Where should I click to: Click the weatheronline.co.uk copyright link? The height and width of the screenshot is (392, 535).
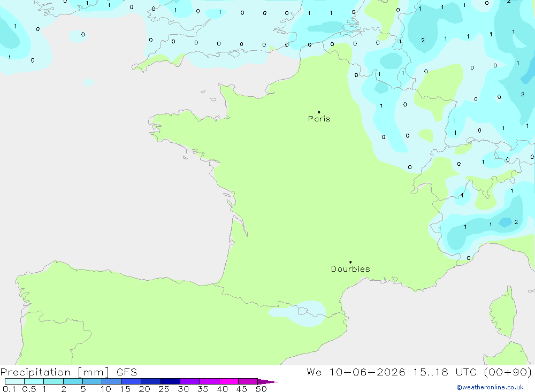point(490,387)
